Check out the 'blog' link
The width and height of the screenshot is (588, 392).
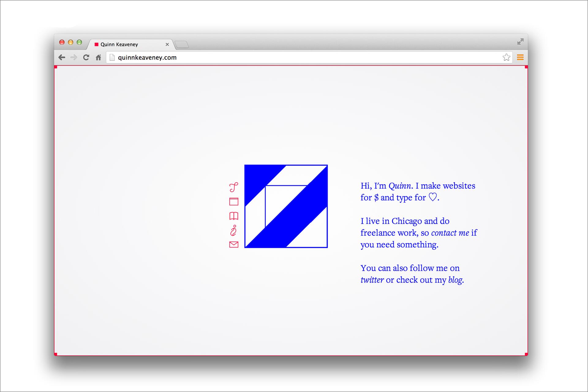pos(455,280)
